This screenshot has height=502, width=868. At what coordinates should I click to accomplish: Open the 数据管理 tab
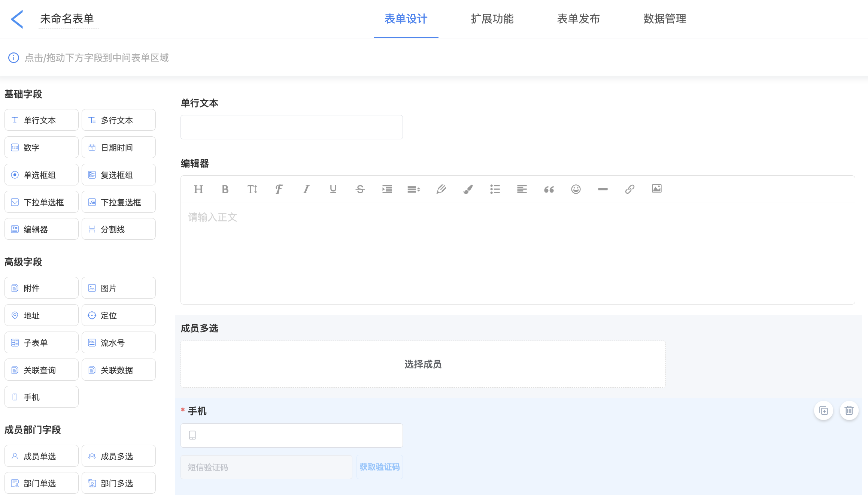tap(665, 19)
